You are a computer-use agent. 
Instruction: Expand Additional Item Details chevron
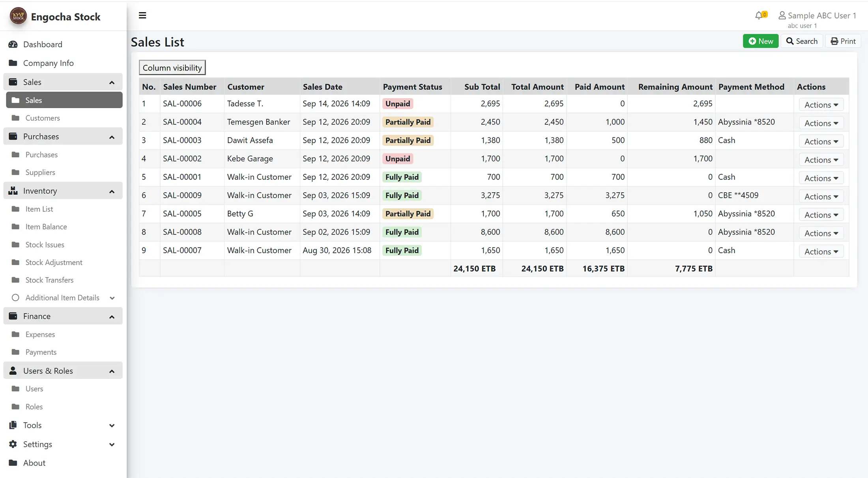coord(112,298)
